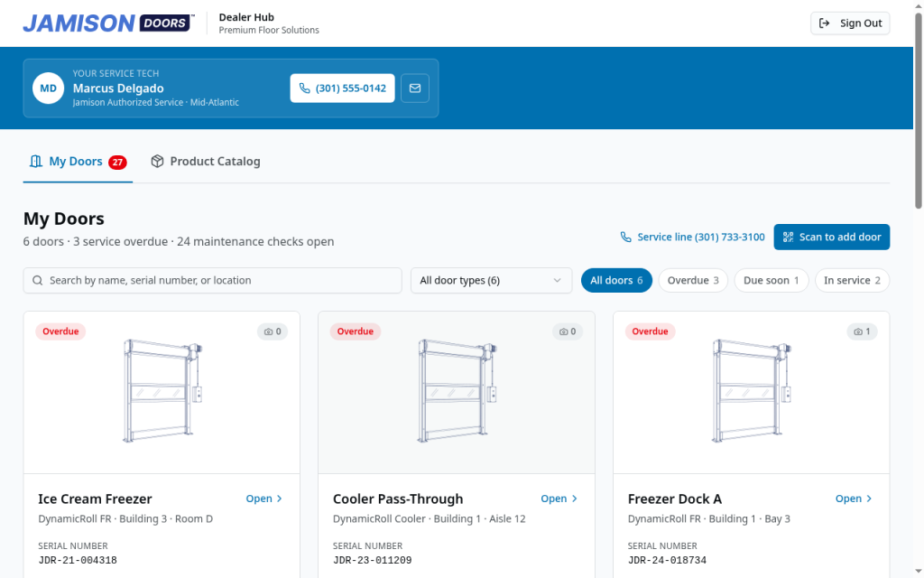Viewport: 924px width, 578px height.
Task: Click the Cooler Pass-Through door image
Action: [x=457, y=391]
